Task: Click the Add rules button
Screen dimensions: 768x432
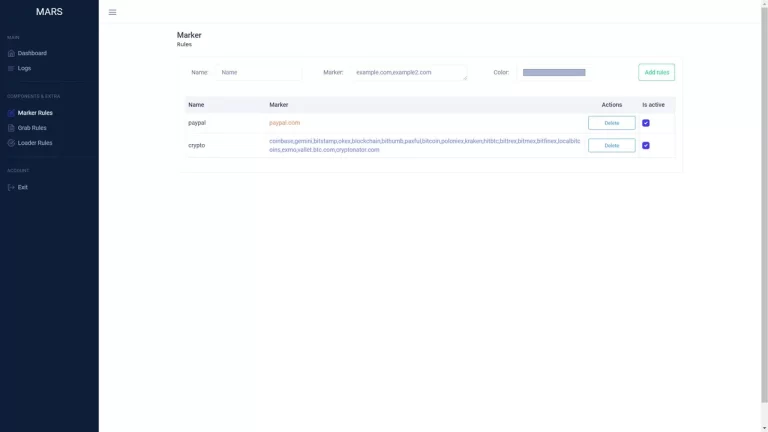Action: 656,72
